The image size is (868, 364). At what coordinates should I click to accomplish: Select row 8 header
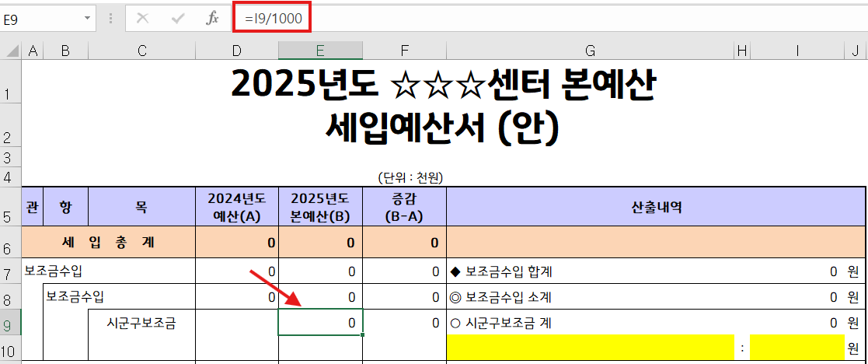[x=11, y=297]
